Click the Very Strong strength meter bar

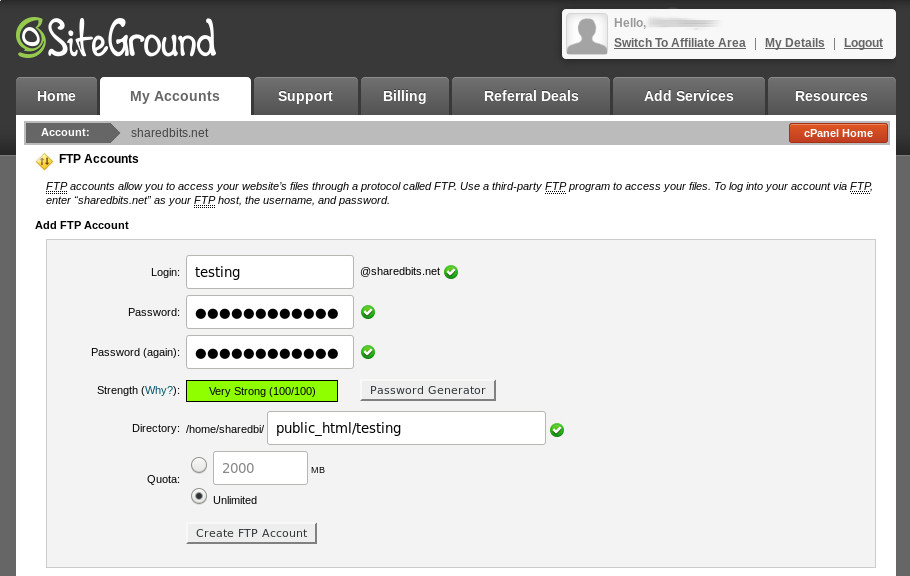coord(262,391)
